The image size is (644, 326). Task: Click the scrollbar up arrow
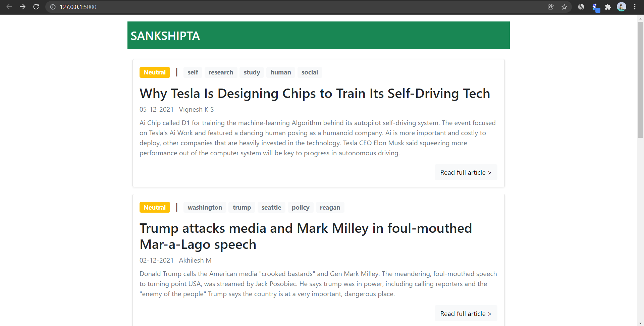[x=640, y=18]
